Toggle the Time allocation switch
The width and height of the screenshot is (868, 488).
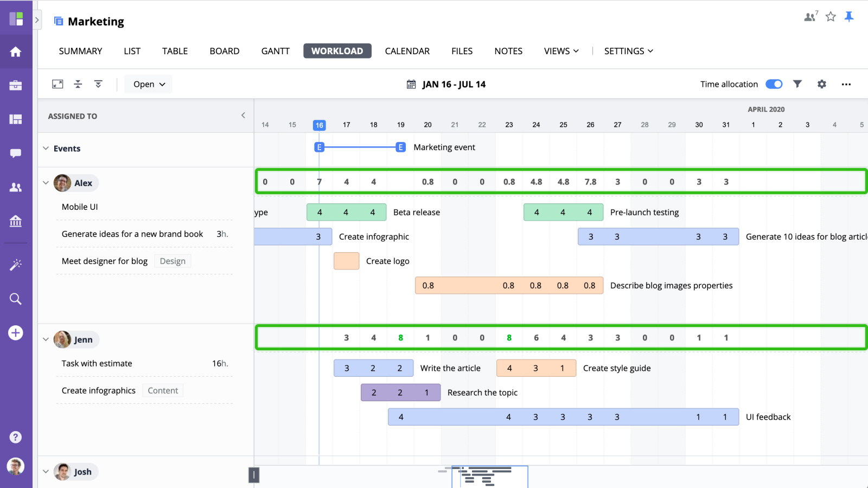click(x=774, y=84)
